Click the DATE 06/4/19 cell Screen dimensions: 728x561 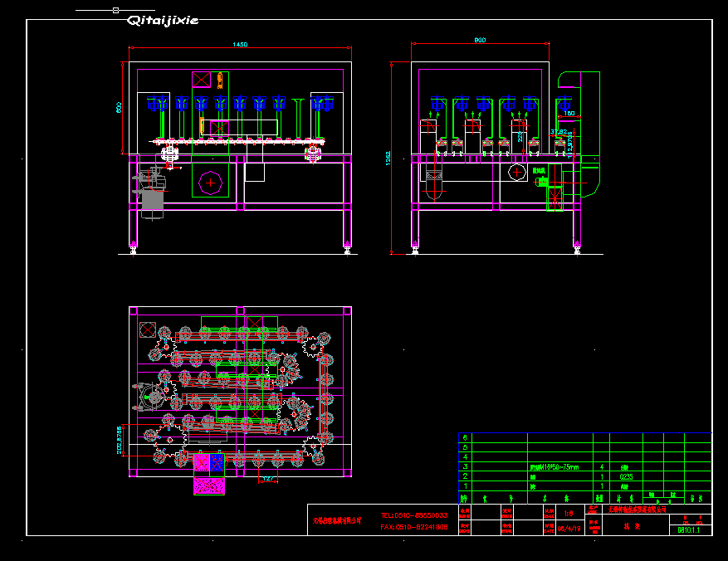(568, 526)
